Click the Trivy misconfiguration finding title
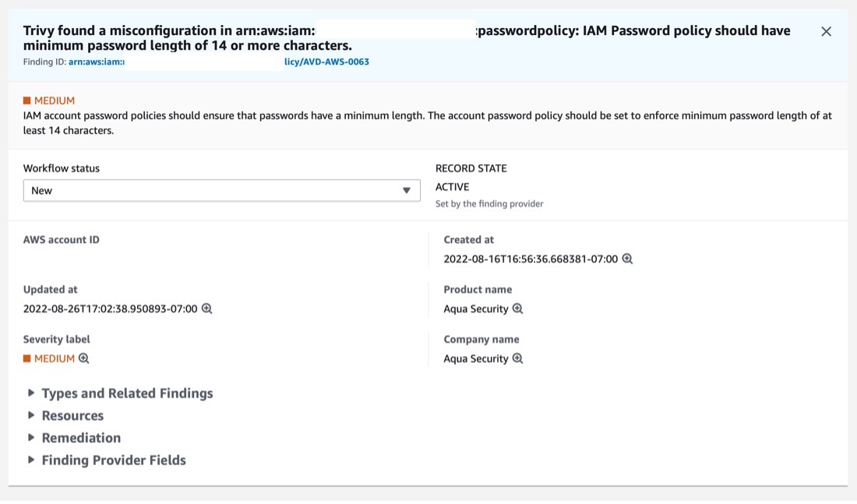Image resolution: width=857 pixels, height=504 pixels. pos(407,37)
